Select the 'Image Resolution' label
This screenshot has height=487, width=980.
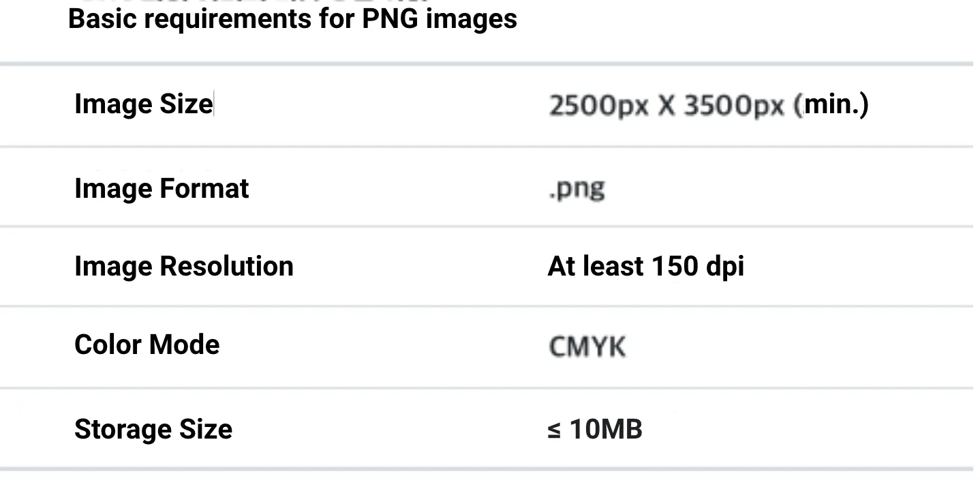pyautogui.click(x=184, y=266)
